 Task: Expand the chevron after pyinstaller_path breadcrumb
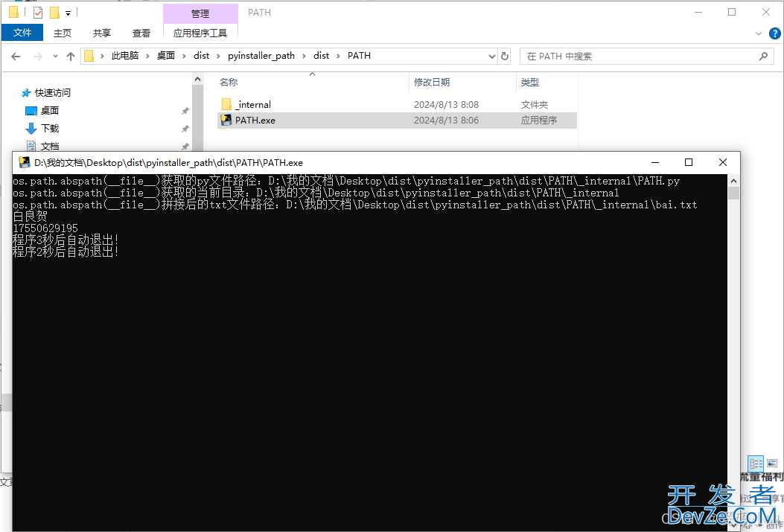304,56
